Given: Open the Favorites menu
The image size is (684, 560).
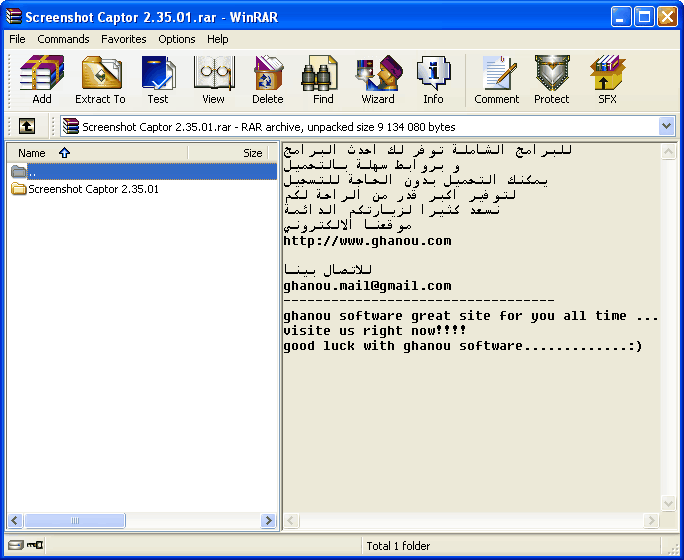Looking at the screenshot, I should coord(124,39).
